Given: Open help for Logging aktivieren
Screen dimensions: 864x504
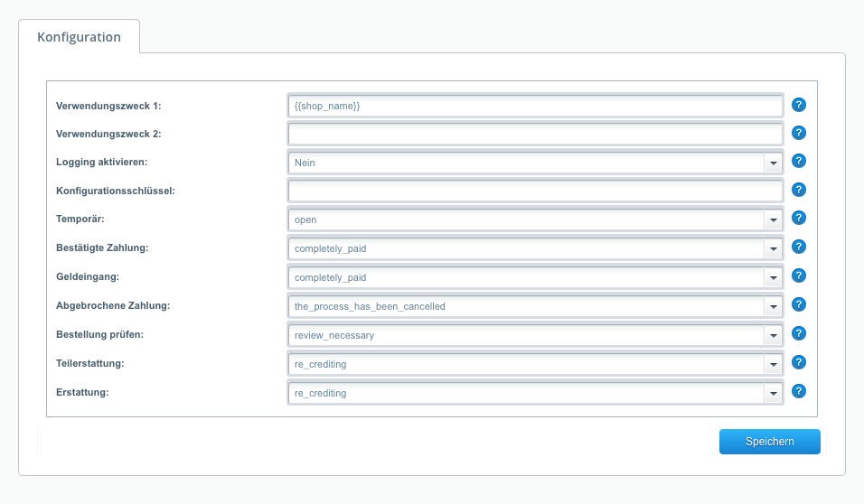Looking at the screenshot, I should pos(798,162).
